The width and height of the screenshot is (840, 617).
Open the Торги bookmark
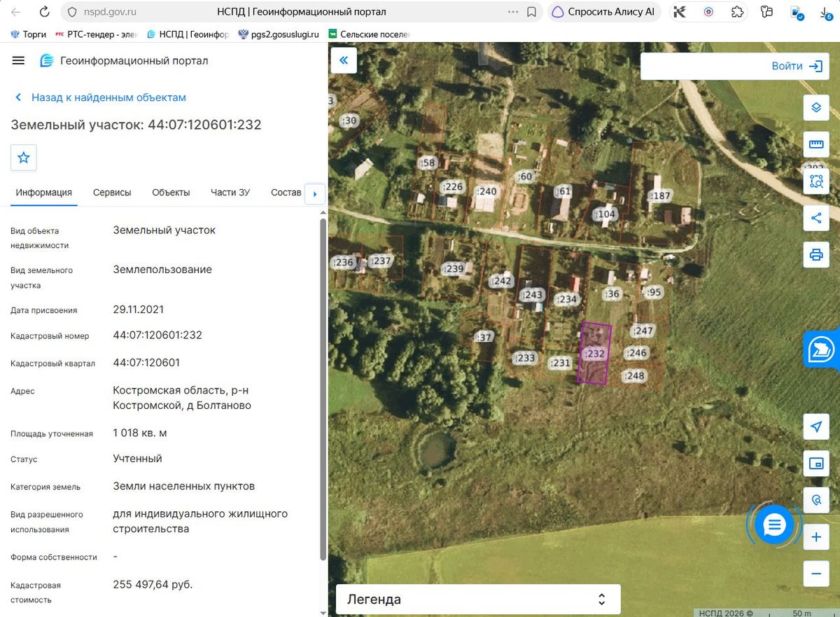(x=29, y=34)
